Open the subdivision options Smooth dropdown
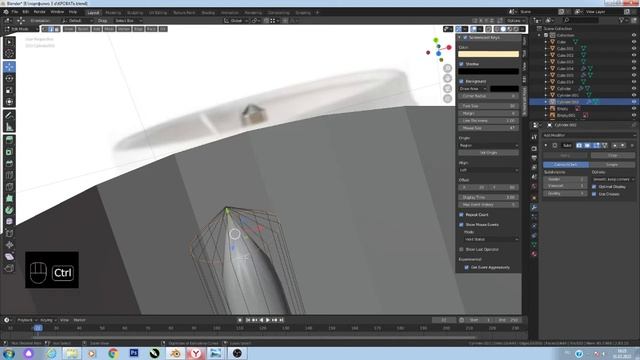The image size is (640, 360). tap(613, 179)
